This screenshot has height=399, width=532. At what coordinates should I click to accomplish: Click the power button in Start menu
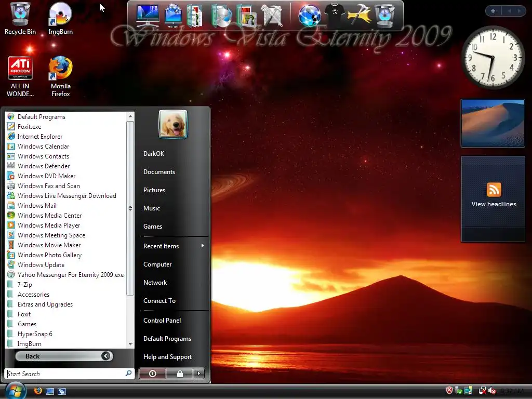coord(152,374)
